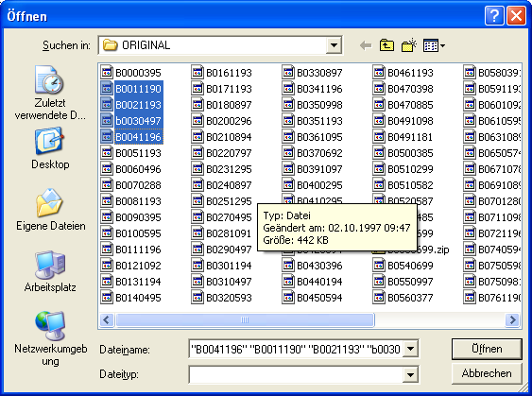The height and width of the screenshot is (396, 532).
Task: Select file icon of B0200296
Action: pyautogui.click(x=197, y=120)
